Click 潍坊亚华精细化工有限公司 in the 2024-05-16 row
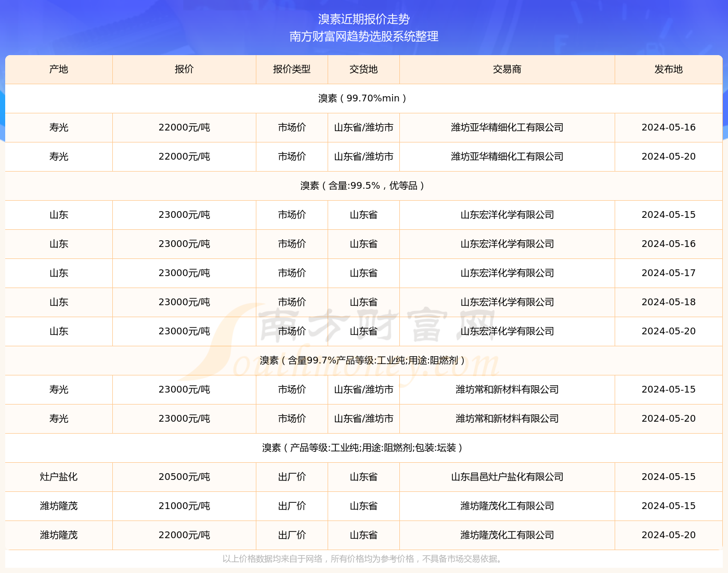The height and width of the screenshot is (573, 728). [x=507, y=127]
